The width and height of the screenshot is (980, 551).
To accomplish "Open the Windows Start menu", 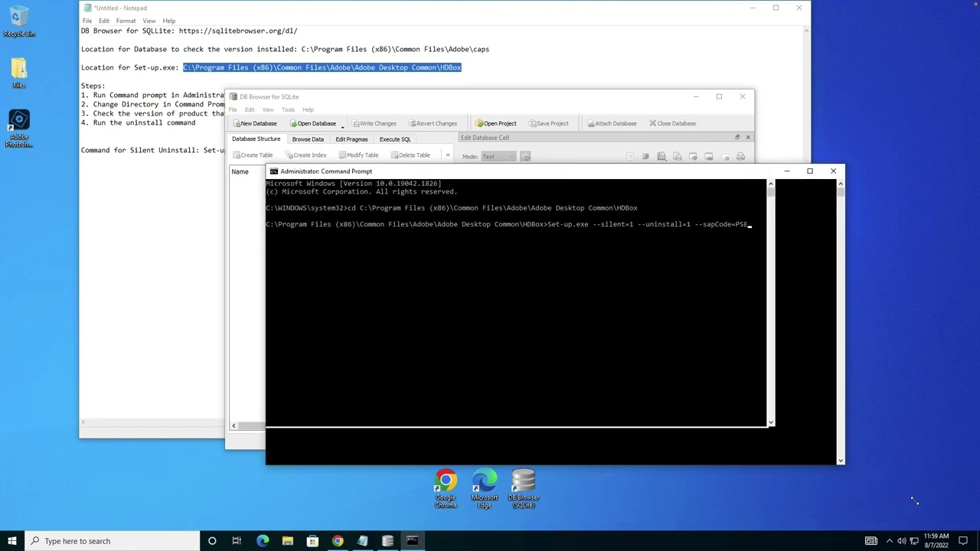I will [12, 541].
